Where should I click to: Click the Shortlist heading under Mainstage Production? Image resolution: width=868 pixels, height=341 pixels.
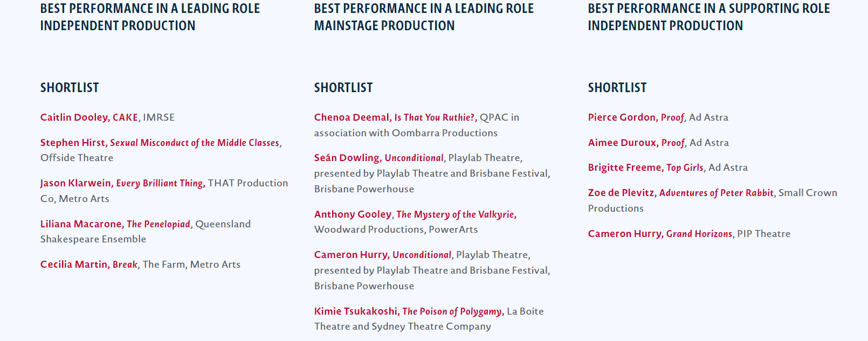click(x=343, y=87)
